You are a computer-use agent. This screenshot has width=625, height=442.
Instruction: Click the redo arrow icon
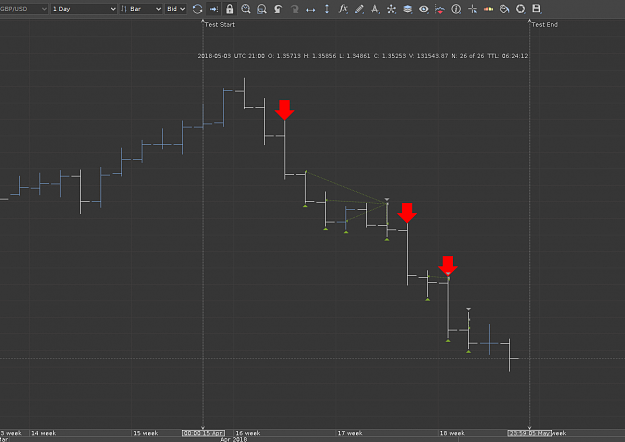(x=295, y=9)
